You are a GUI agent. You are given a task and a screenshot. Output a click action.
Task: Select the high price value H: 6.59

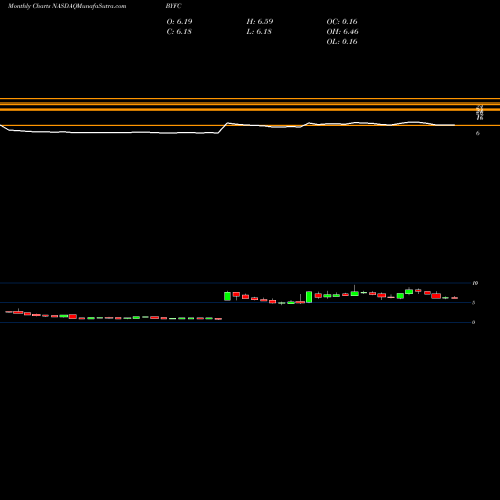pos(260,21)
